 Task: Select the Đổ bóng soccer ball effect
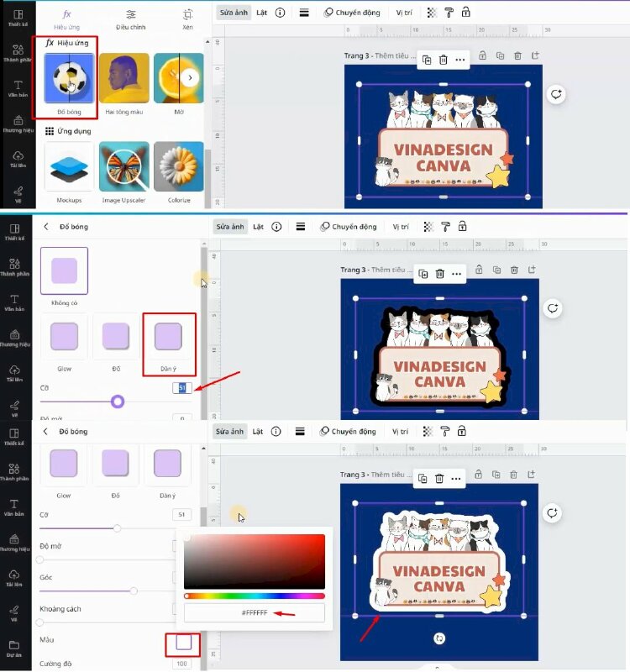point(69,79)
